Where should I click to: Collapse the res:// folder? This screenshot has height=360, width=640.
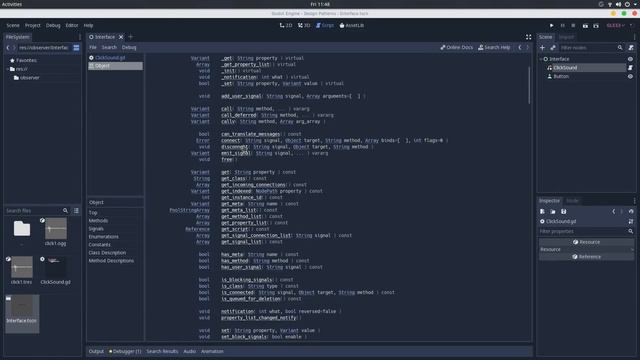[7, 69]
